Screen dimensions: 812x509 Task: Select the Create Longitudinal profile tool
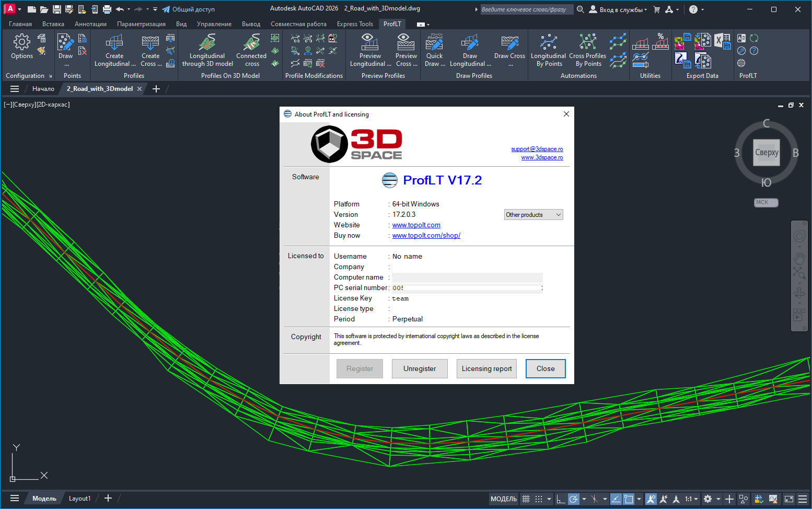(x=114, y=50)
